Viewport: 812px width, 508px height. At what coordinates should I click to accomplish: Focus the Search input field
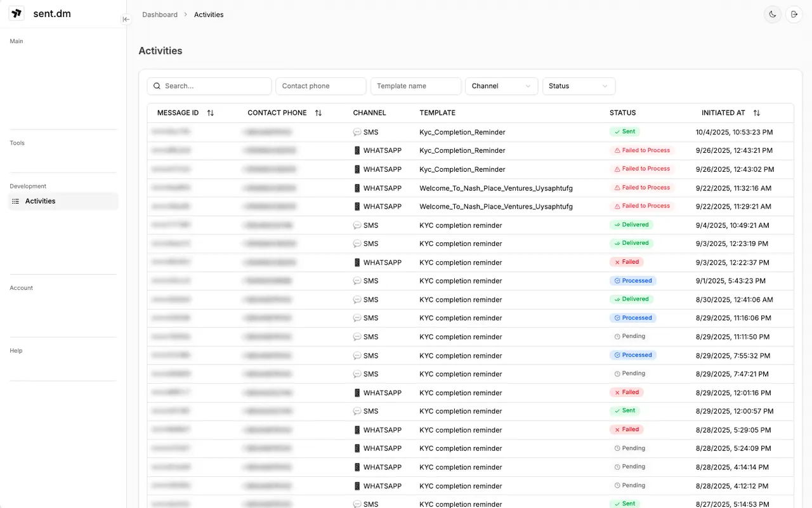click(209, 86)
